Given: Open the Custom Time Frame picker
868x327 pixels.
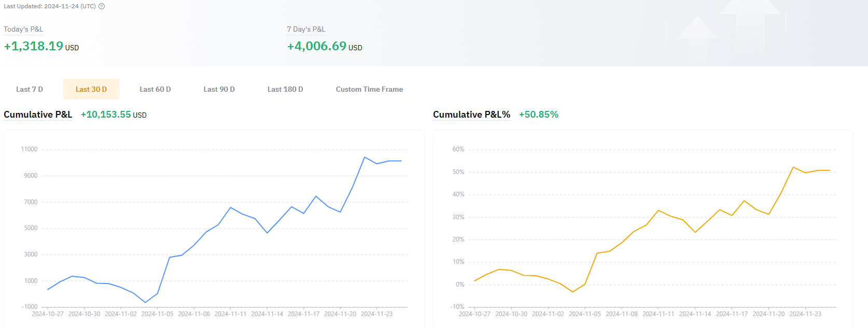Looking at the screenshot, I should click(369, 89).
